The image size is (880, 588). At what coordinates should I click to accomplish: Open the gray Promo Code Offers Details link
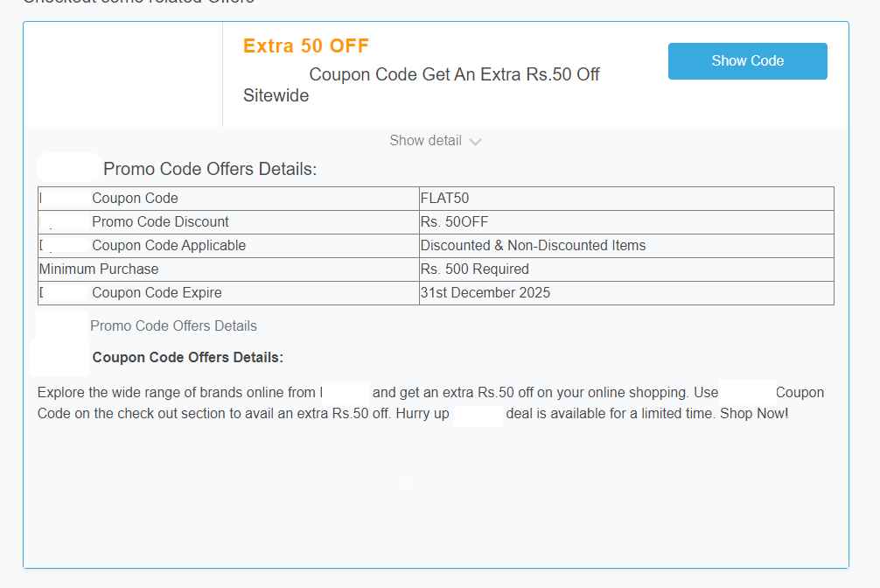[x=173, y=326]
